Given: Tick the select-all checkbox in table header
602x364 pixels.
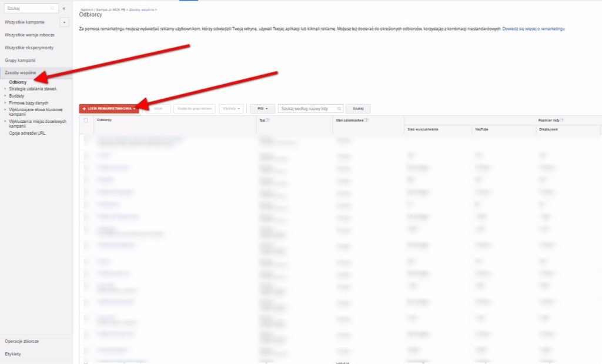Looking at the screenshot, I should (x=86, y=120).
